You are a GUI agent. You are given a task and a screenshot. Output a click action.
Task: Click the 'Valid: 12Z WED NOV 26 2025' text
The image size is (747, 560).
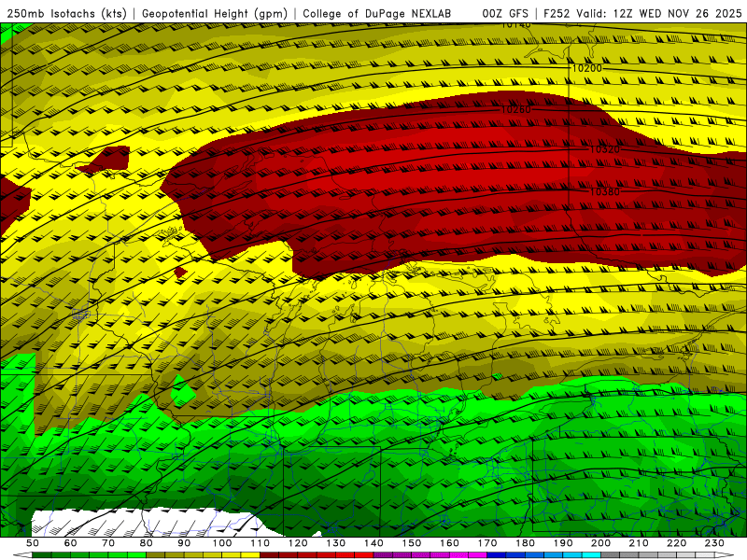pyautogui.click(x=659, y=13)
